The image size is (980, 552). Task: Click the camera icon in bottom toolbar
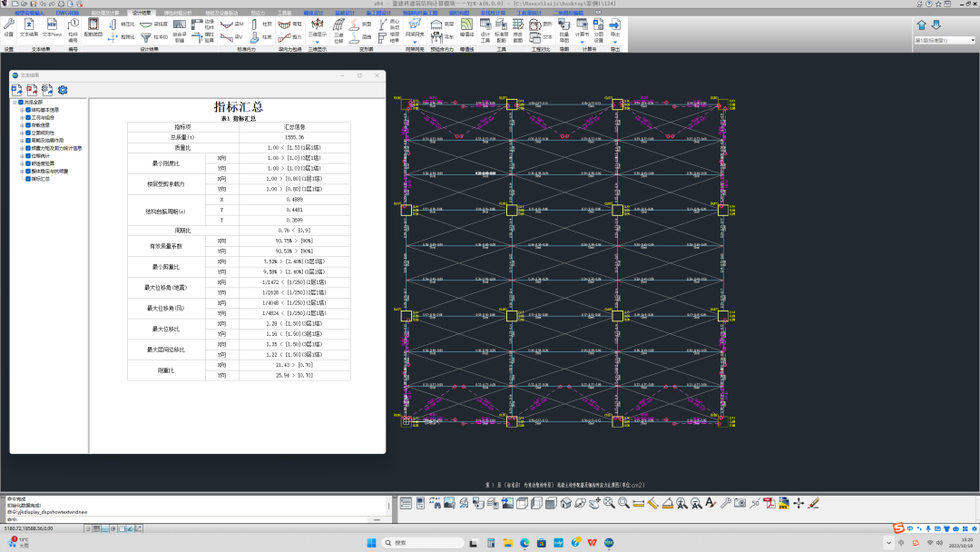740,503
